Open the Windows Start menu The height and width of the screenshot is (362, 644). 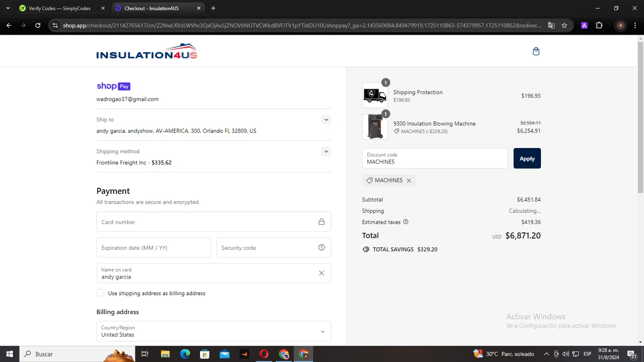click(x=9, y=354)
